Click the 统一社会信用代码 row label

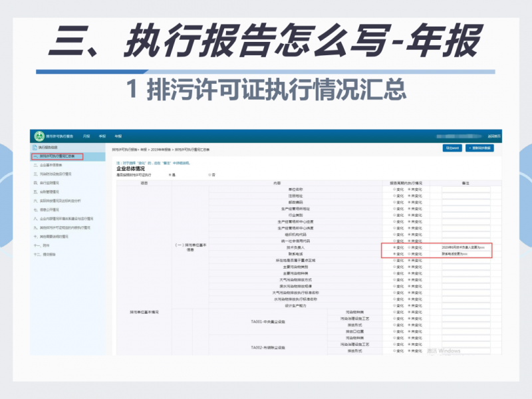(x=295, y=241)
